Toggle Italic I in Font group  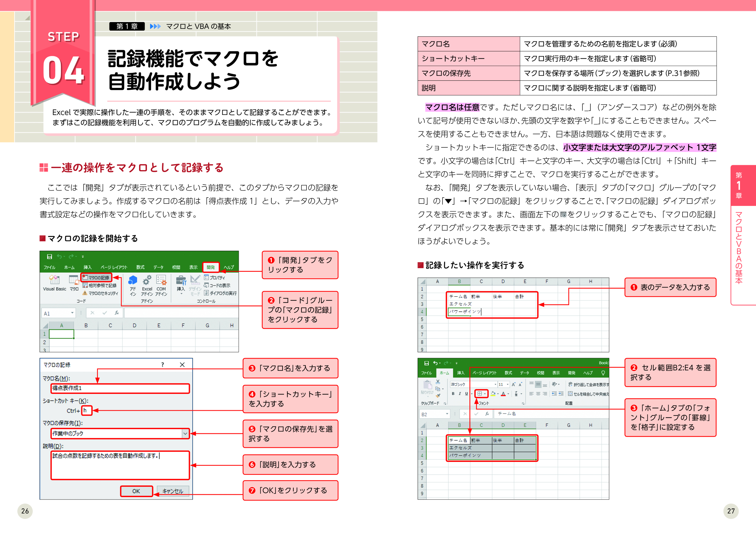tap(460, 394)
